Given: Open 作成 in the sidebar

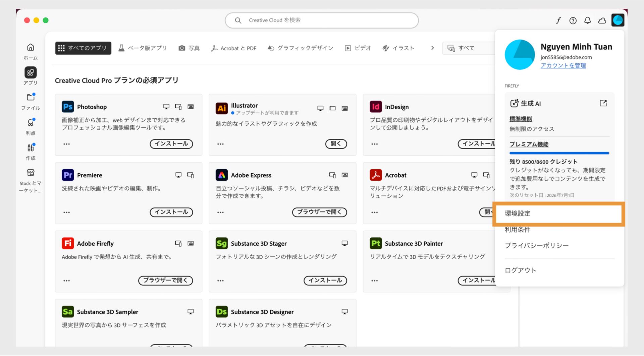Looking at the screenshot, I should coord(31,152).
